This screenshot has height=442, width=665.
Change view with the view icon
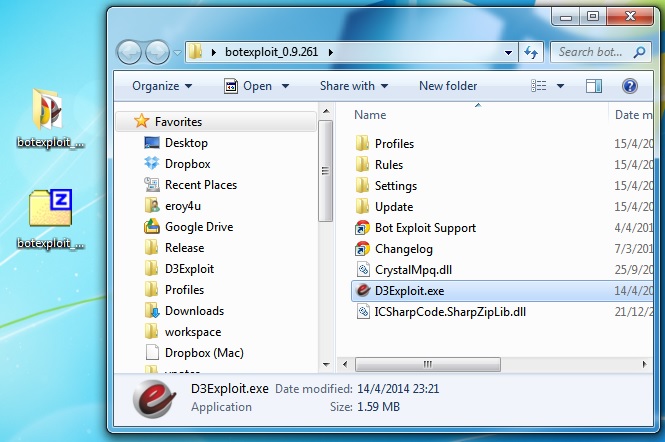pos(539,86)
